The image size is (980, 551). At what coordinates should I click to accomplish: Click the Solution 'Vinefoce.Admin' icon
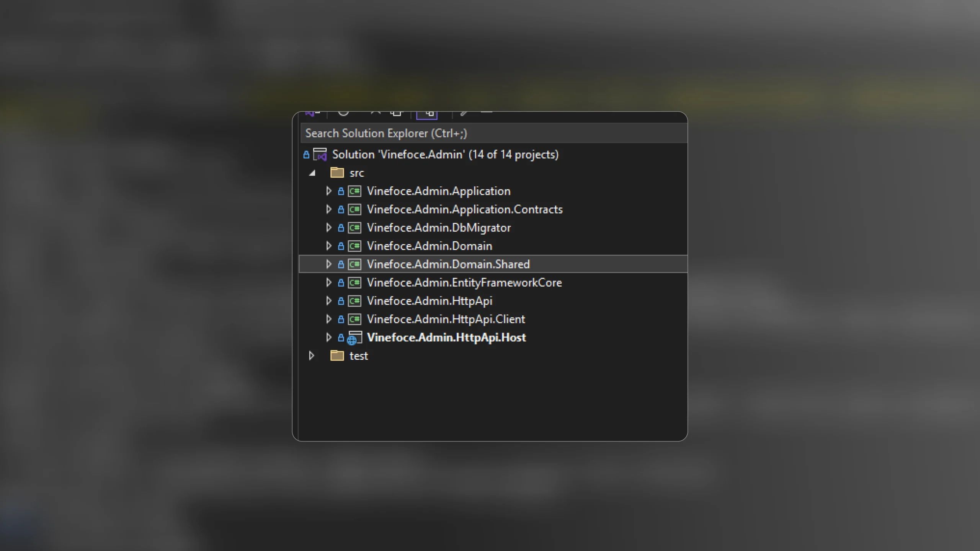pyautogui.click(x=320, y=155)
